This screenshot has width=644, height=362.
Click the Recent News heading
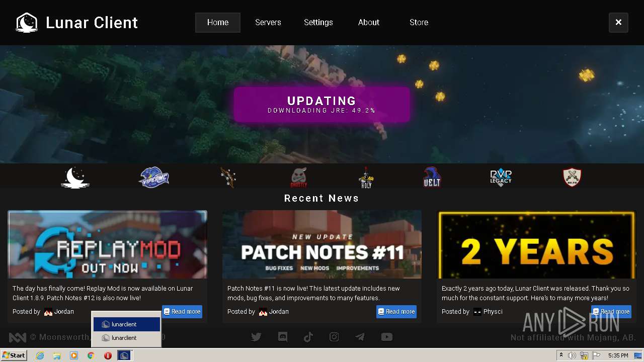[322, 198]
